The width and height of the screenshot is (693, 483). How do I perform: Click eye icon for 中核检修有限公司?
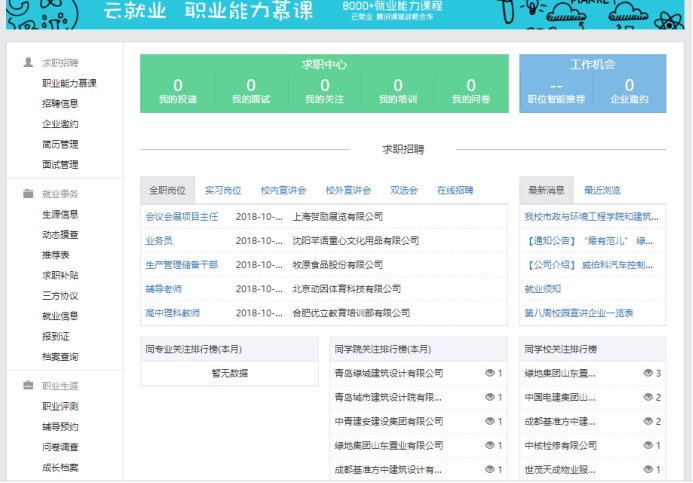tap(647, 445)
